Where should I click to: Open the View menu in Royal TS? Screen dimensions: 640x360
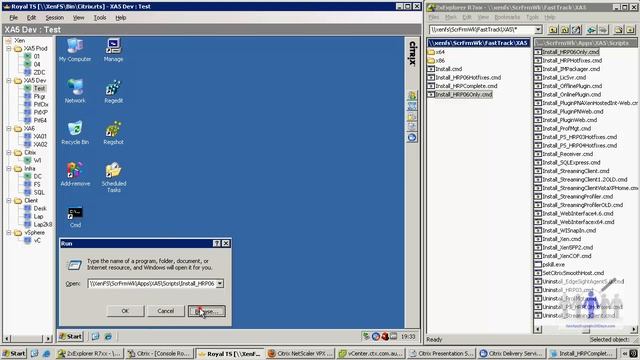(x=78, y=18)
